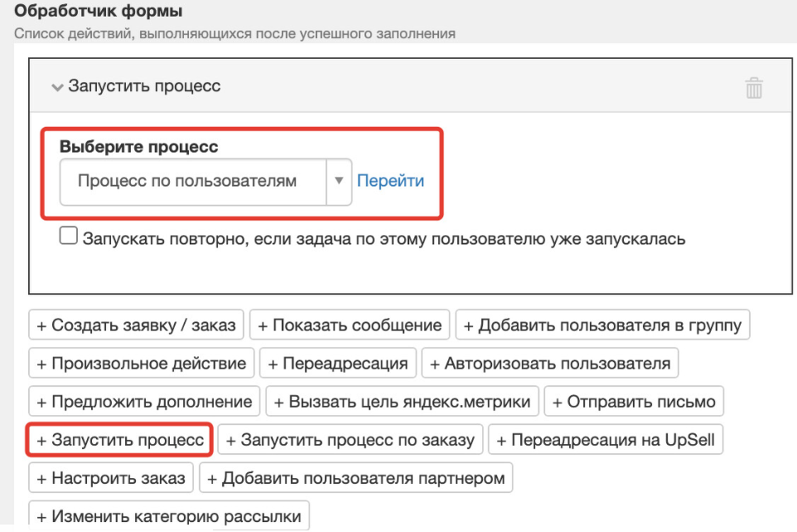797x532 pixels.
Task: Follow the Перейти link
Action: pyautogui.click(x=390, y=181)
